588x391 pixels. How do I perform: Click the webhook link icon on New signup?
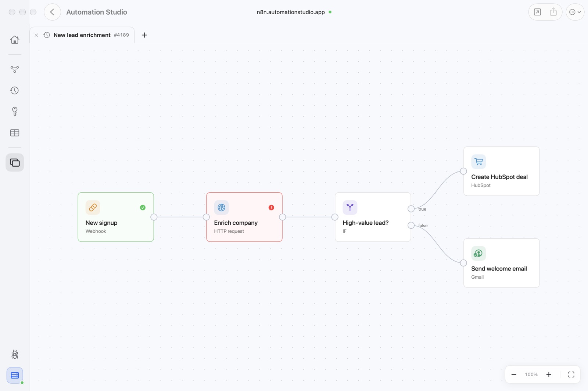click(93, 207)
